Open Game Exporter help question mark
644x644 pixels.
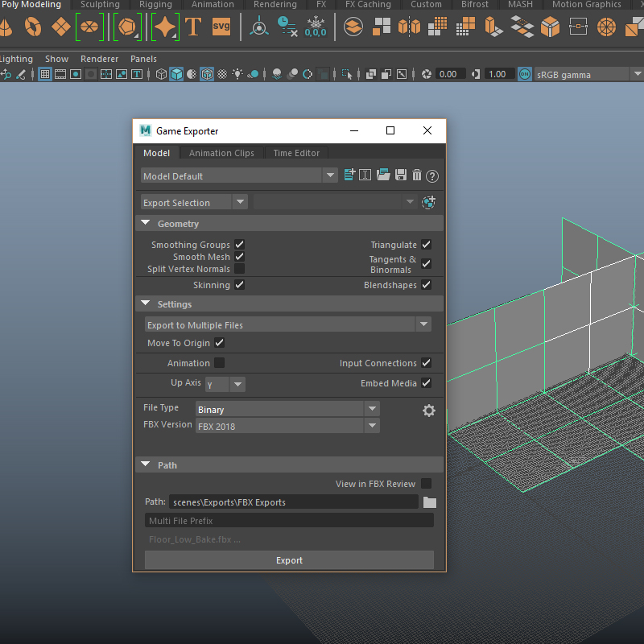point(432,175)
